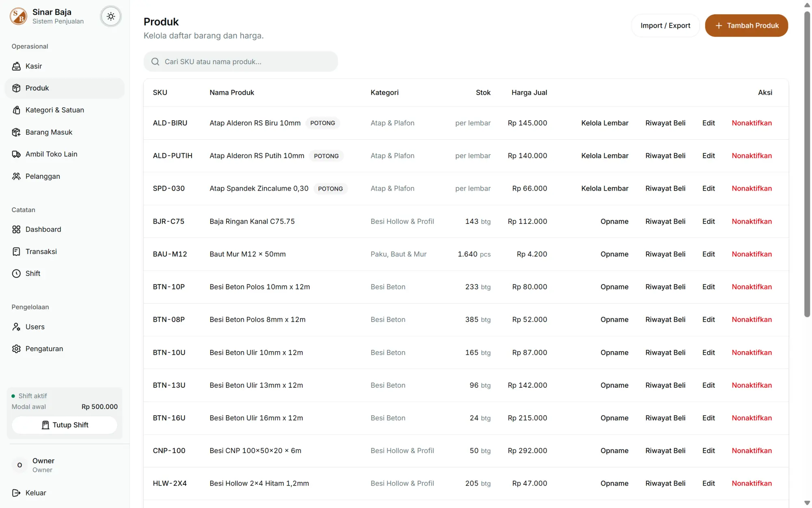Go to Kategori & Satuan page
Image resolution: width=812 pixels, height=508 pixels.
(x=65, y=110)
